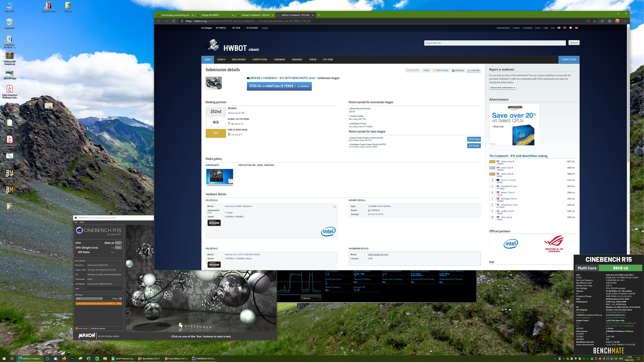Switch site language with German flag
The height and width of the screenshot is (362, 644).
tap(577, 28)
